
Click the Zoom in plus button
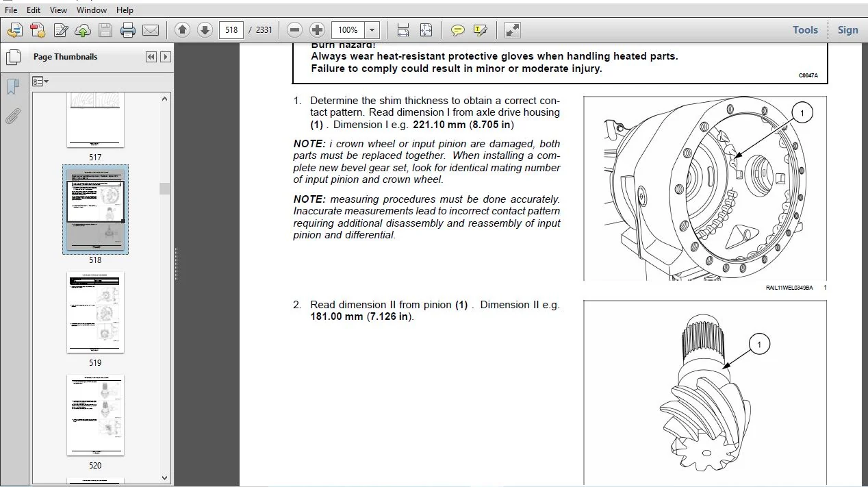[x=317, y=30]
